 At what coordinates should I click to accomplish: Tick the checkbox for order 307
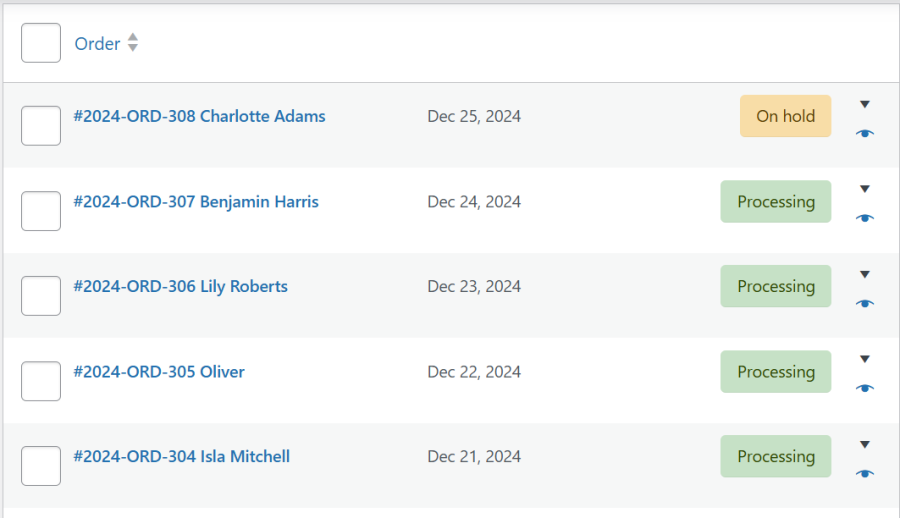41,211
